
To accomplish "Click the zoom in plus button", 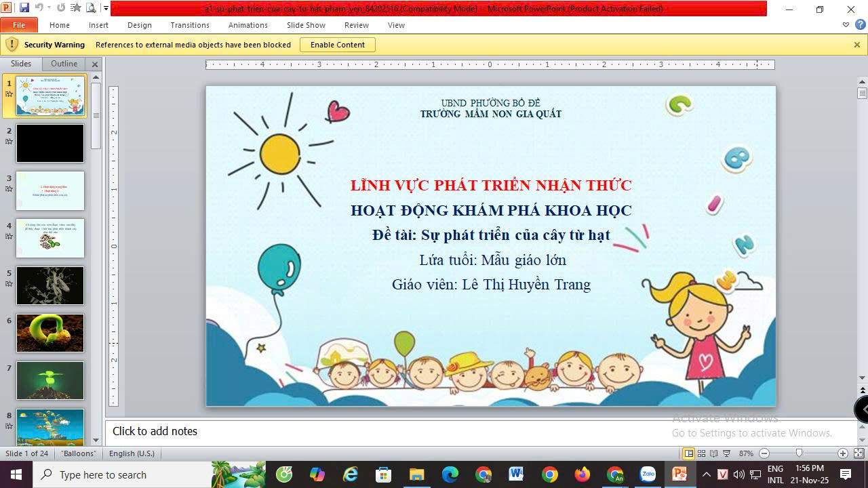I will pyautogui.click(x=843, y=453).
